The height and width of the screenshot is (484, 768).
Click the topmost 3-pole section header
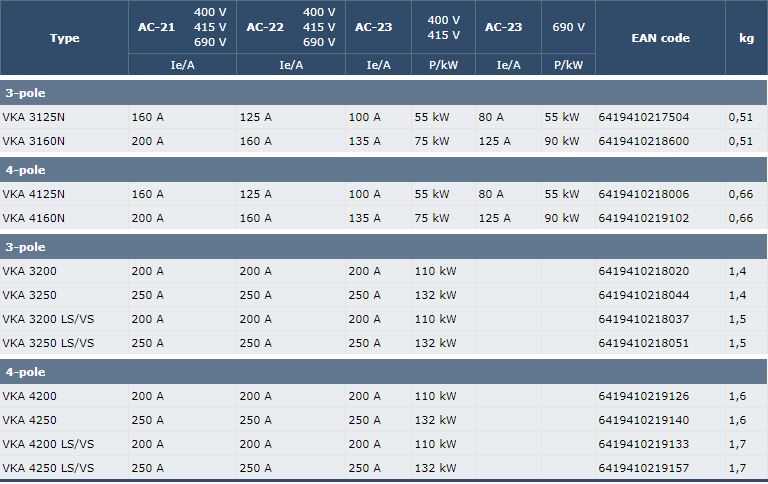pos(25,92)
